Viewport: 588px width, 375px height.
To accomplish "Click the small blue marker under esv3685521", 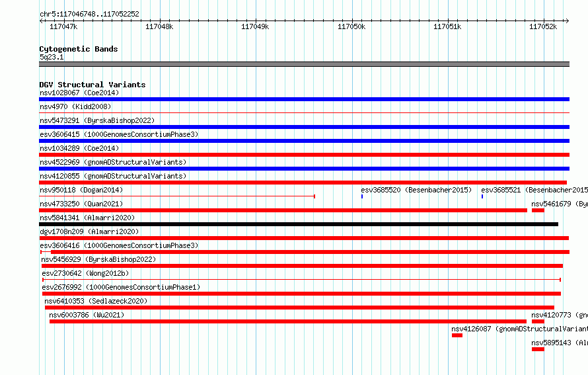I will click(x=482, y=196).
